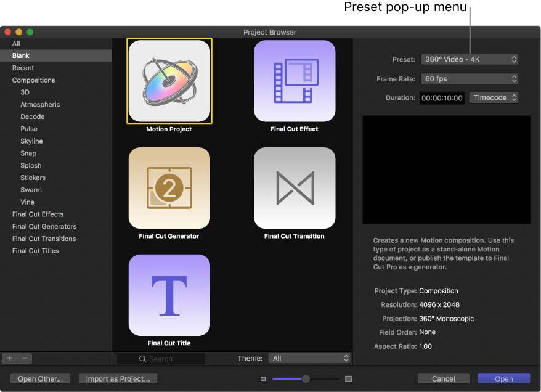Click the Cancel button

coord(443,378)
